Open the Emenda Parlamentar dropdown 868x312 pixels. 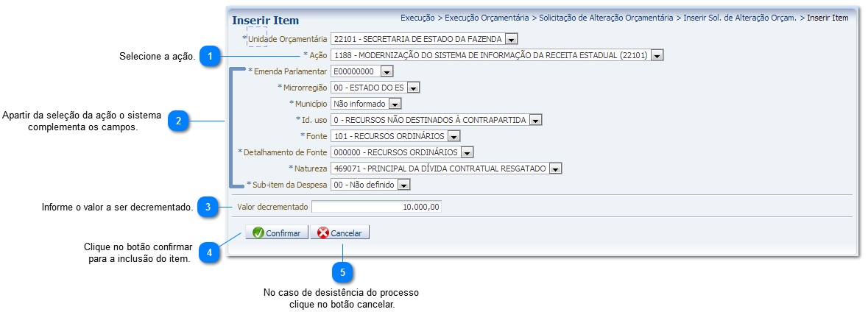pyautogui.click(x=387, y=71)
